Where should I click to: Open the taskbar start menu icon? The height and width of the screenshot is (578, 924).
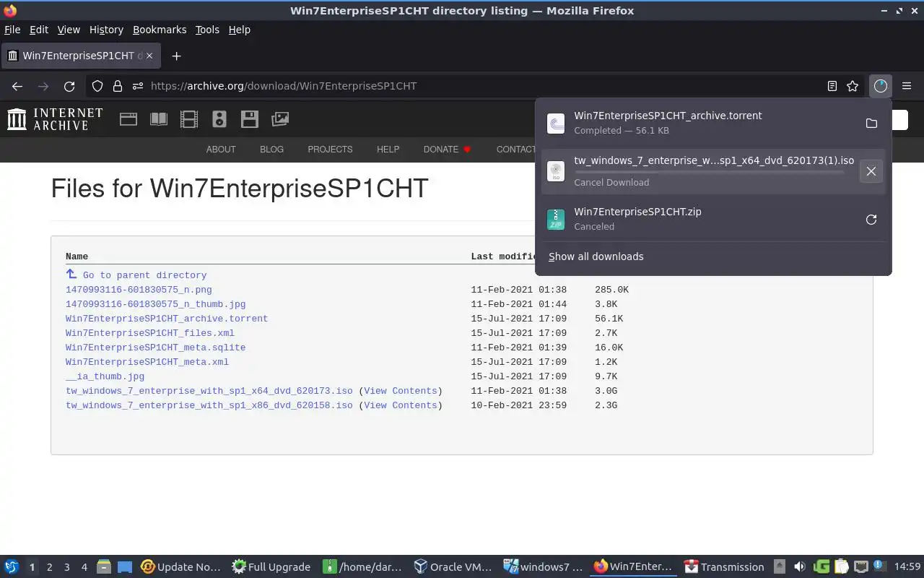coord(12,567)
